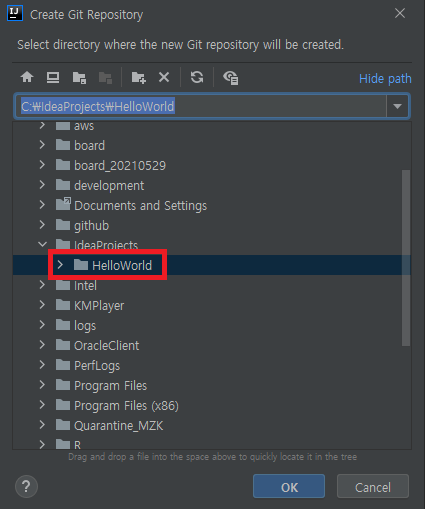The height and width of the screenshot is (509, 425).
Task: Open the path history dropdown arrow
Action: 397,106
